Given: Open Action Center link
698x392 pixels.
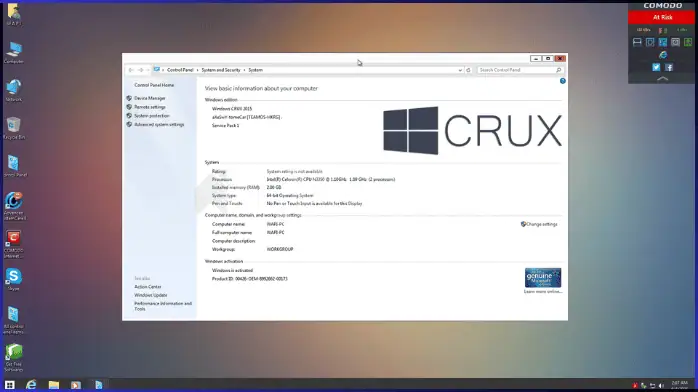Looking at the screenshot, I should coord(148,287).
